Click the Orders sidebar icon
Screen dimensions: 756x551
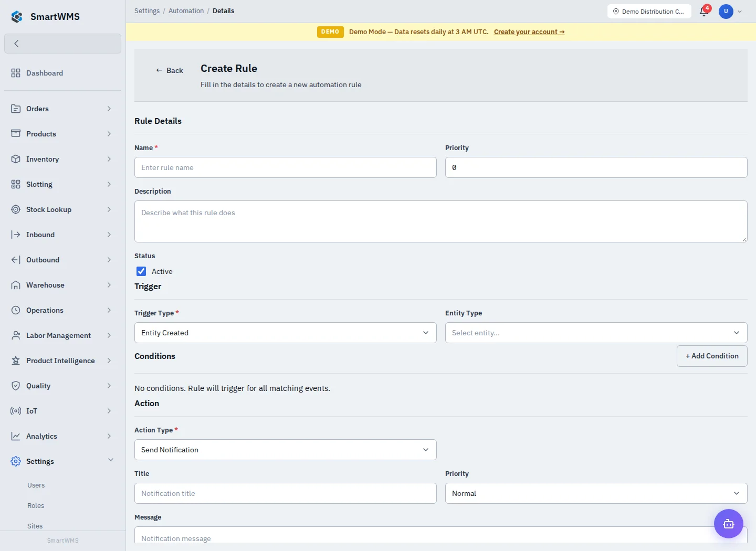tap(16, 109)
